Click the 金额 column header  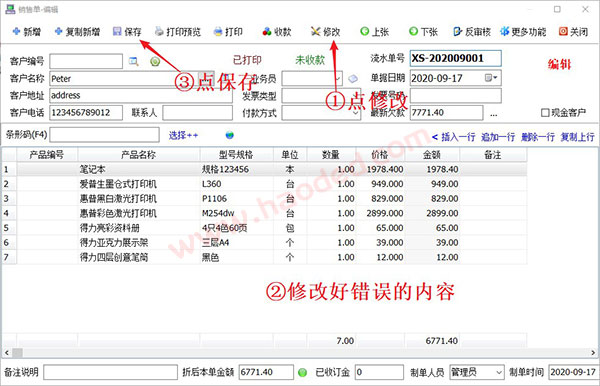(432, 155)
